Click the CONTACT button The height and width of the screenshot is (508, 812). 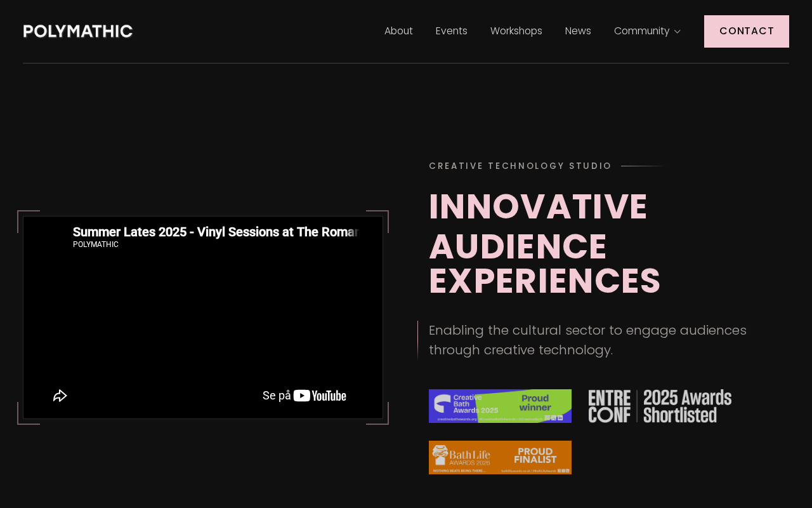(x=747, y=31)
